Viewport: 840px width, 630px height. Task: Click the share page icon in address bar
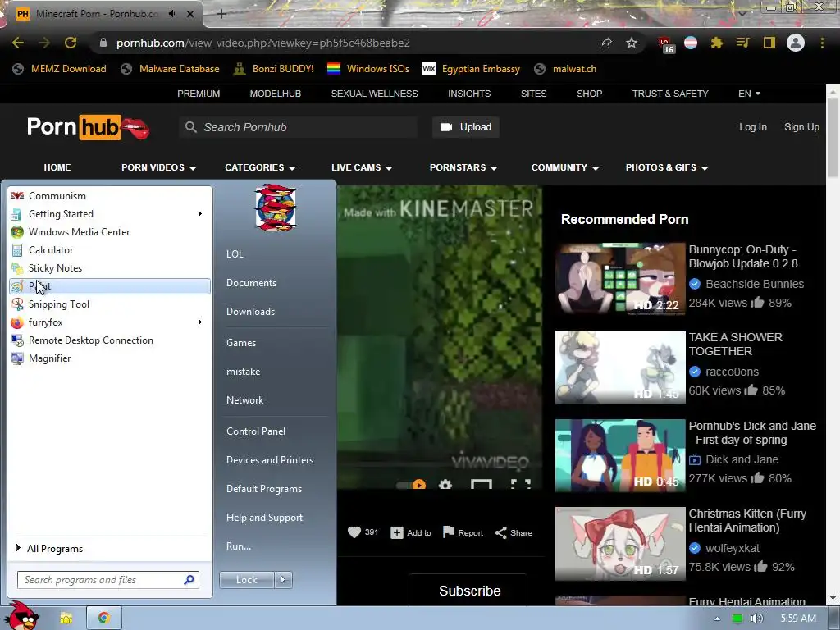coord(605,43)
